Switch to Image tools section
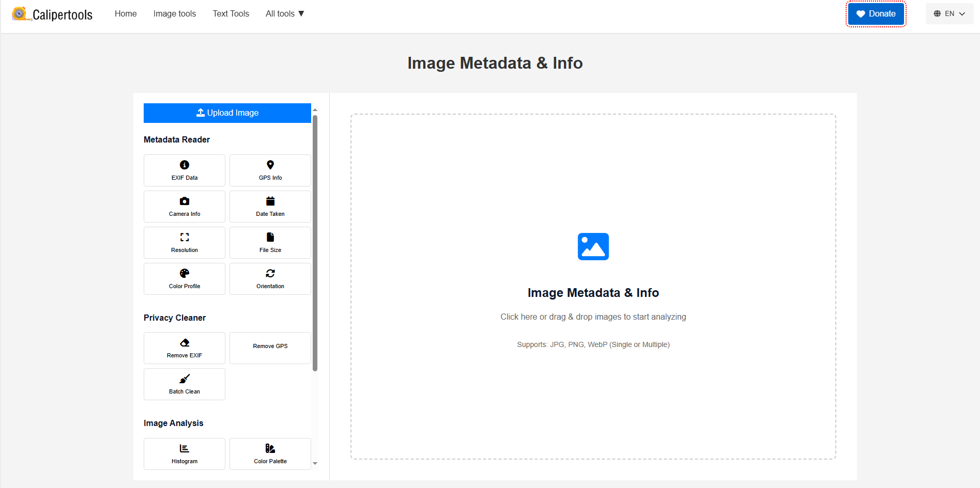 (174, 13)
